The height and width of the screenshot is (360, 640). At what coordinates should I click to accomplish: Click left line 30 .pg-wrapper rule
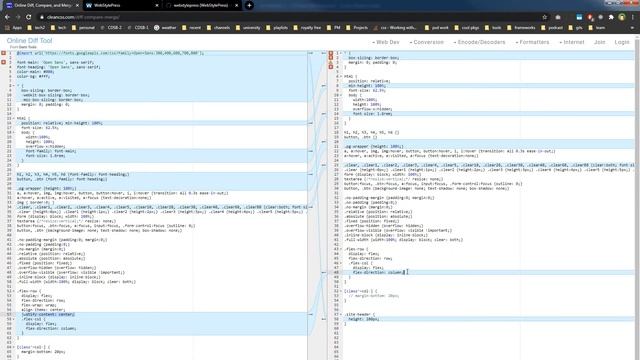[47, 189]
